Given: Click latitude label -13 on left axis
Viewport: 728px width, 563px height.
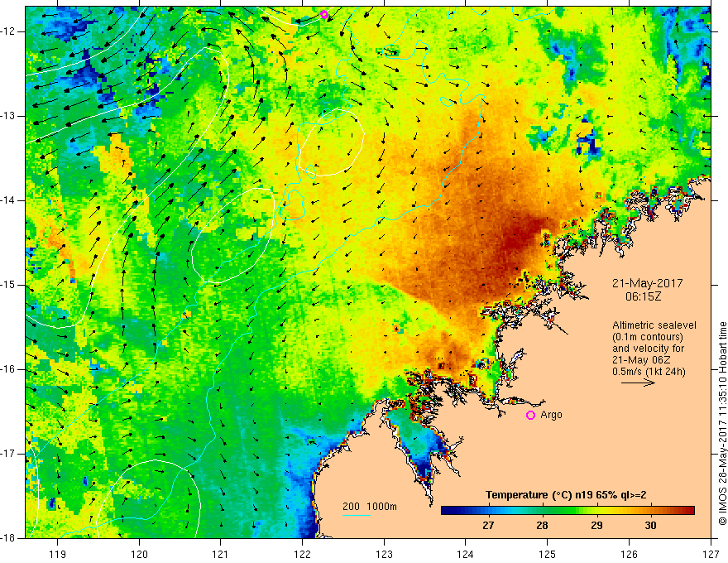Looking at the screenshot, I should pos(8,116).
